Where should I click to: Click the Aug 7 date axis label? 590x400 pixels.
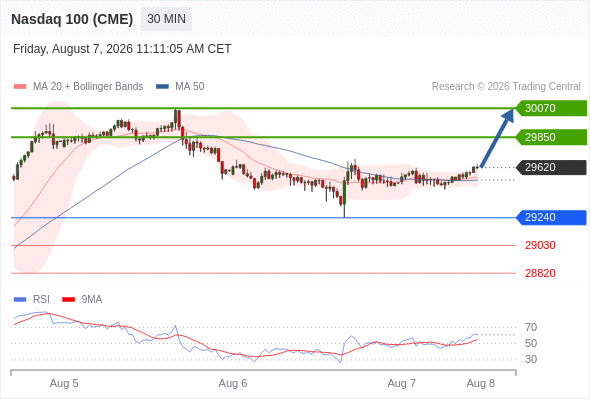(402, 383)
